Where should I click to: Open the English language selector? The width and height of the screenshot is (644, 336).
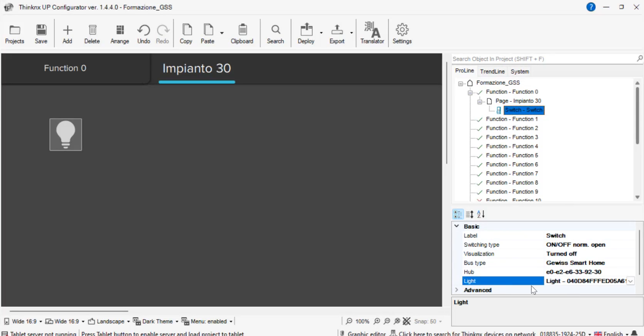point(611,334)
